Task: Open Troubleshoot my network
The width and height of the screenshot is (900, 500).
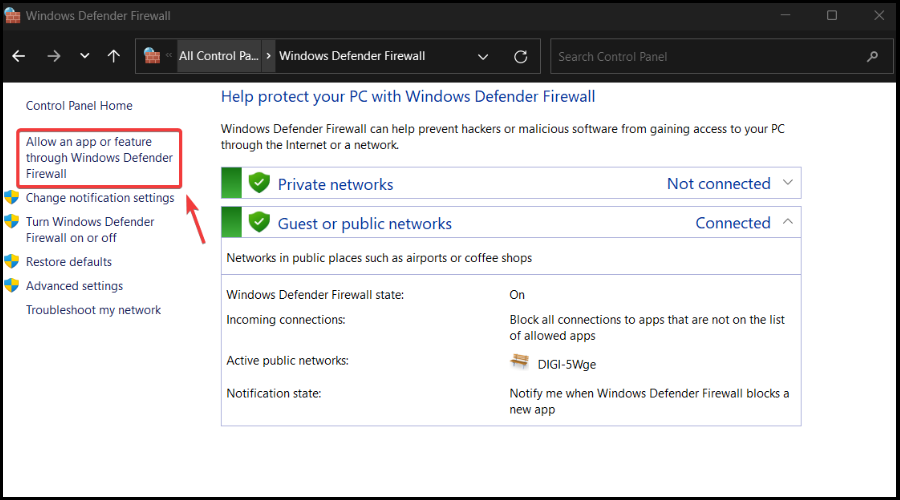Action: [x=94, y=310]
